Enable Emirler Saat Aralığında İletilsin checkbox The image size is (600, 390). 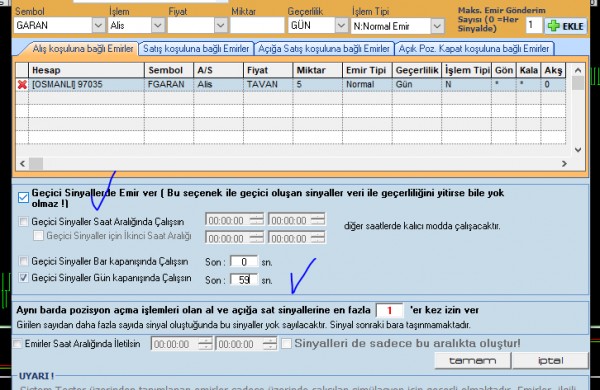pyautogui.click(x=17, y=343)
